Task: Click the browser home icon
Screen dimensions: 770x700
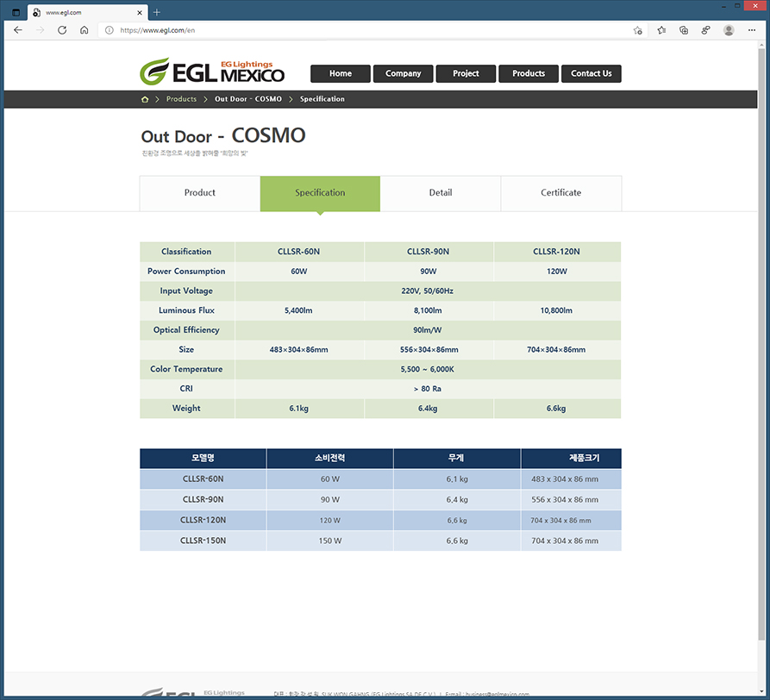Action: (x=84, y=29)
